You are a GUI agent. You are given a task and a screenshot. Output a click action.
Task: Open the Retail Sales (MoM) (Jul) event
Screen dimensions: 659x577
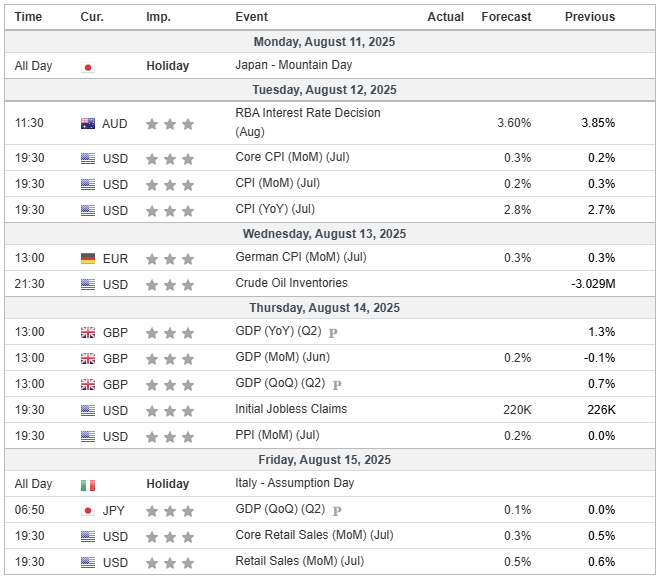[300, 561]
